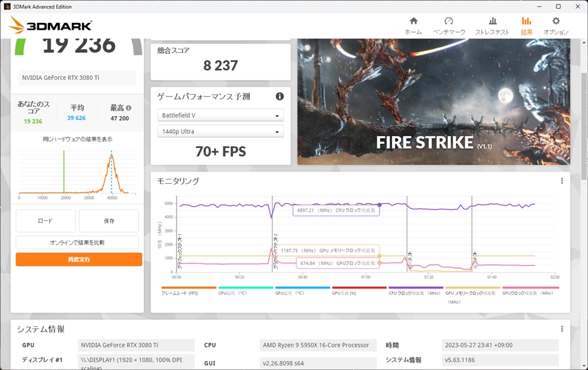Open モニタリング panel three-dot menu

562,181
